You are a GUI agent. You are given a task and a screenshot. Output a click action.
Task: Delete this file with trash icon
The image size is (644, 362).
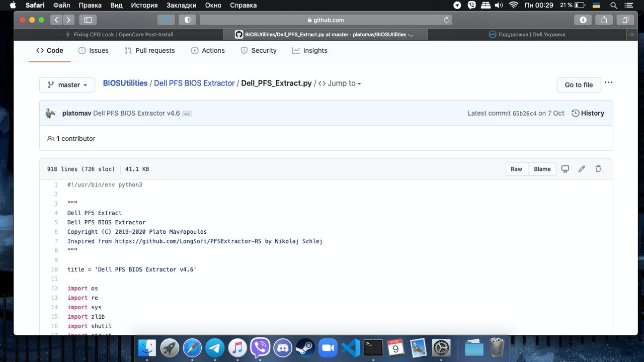coord(598,169)
